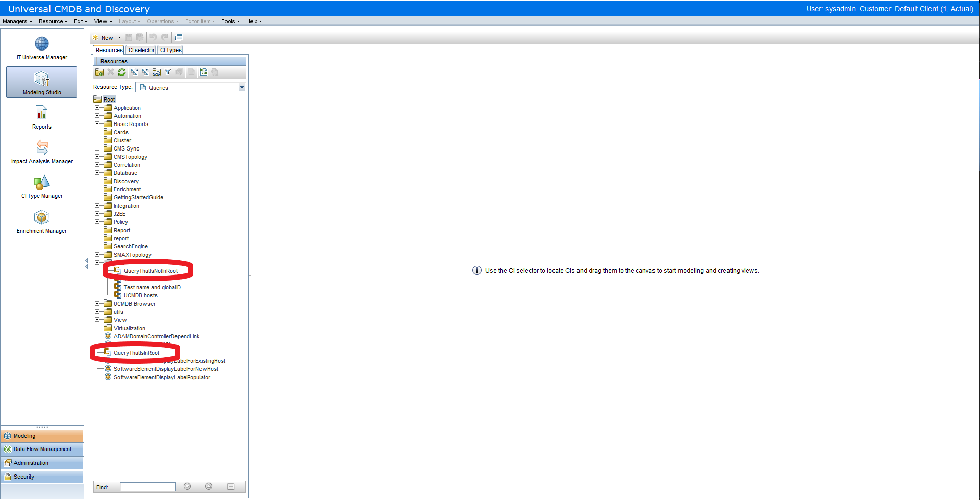The width and height of the screenshot is (980, 500).
Task: Click the Import from XML icon
Action: (x=204, y=72)
